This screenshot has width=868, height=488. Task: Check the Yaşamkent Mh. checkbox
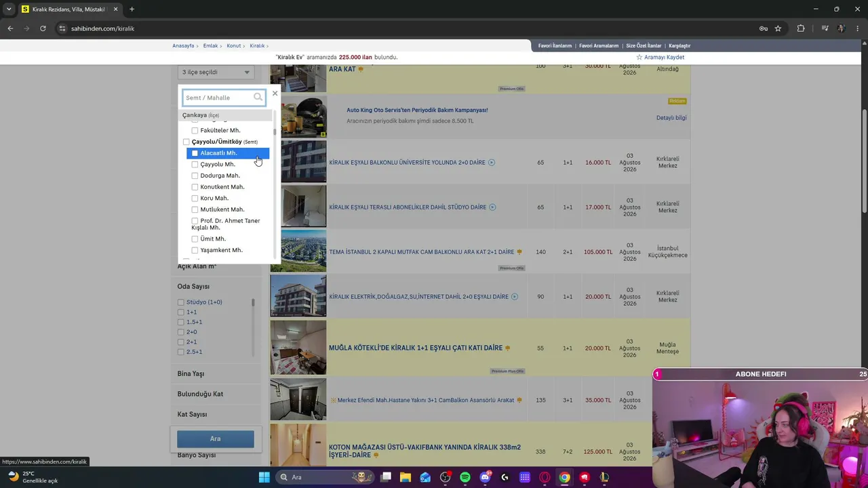point(195,250)
